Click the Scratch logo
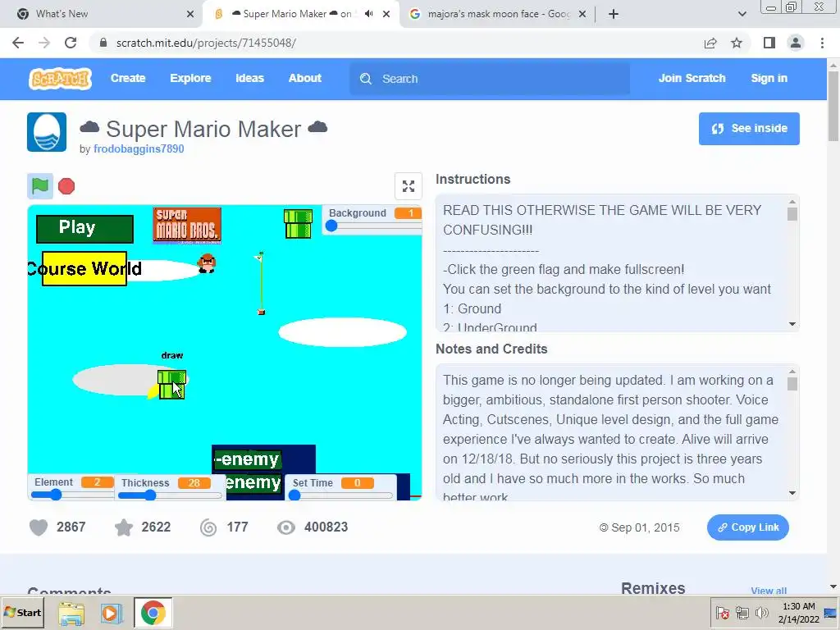840x630 pixels. click(60, 79)
